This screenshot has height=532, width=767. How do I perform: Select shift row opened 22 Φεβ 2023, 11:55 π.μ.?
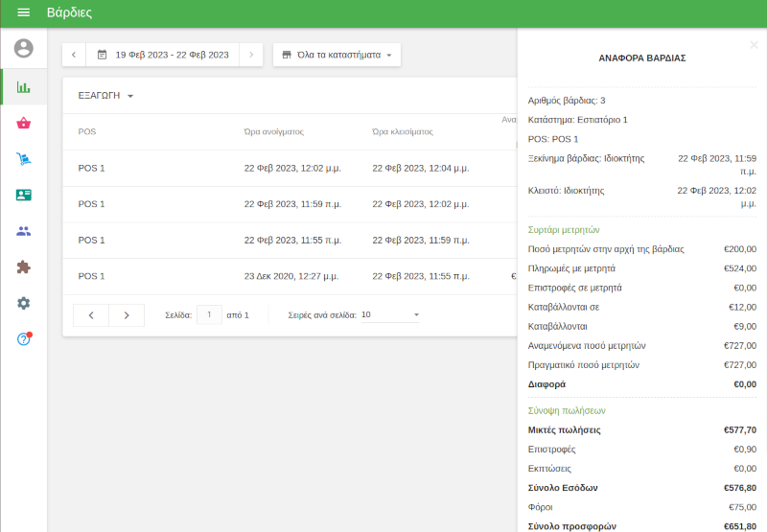click(x=288, y=240)
